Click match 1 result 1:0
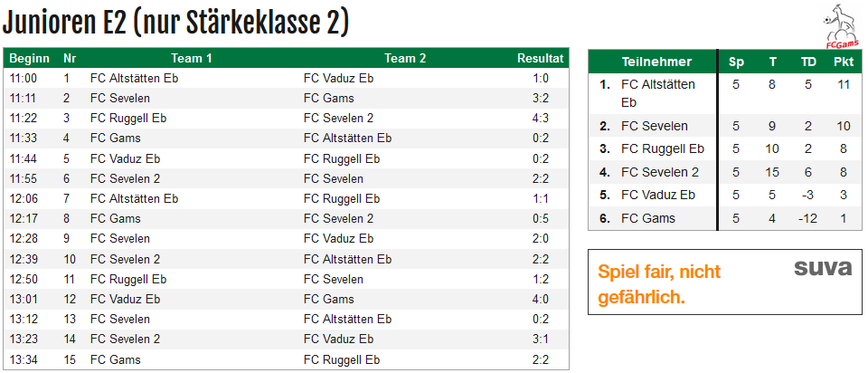Image resolution: width=868 pixels, height=373 pixels. pos(541,78)
